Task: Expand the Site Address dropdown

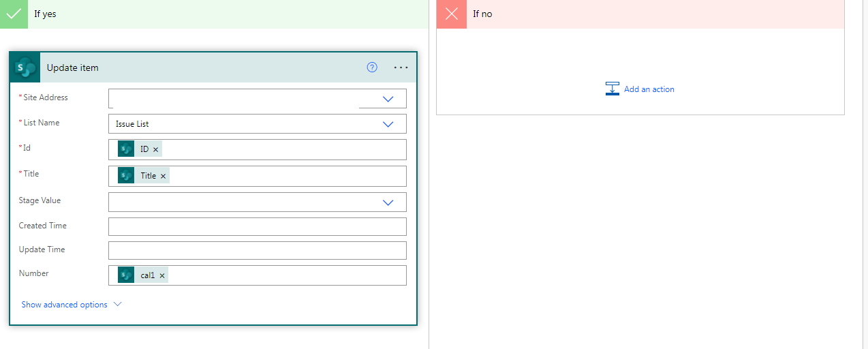Action: point(388,99)
